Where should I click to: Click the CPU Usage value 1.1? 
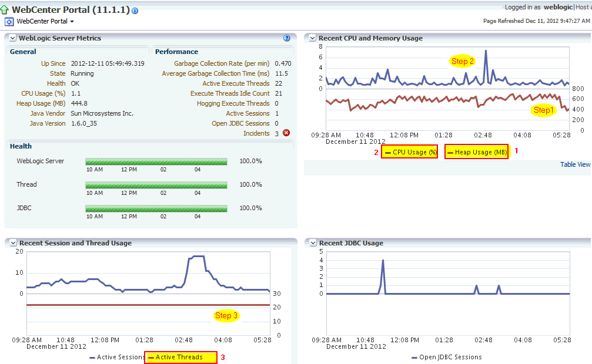[x=76, y=93]
